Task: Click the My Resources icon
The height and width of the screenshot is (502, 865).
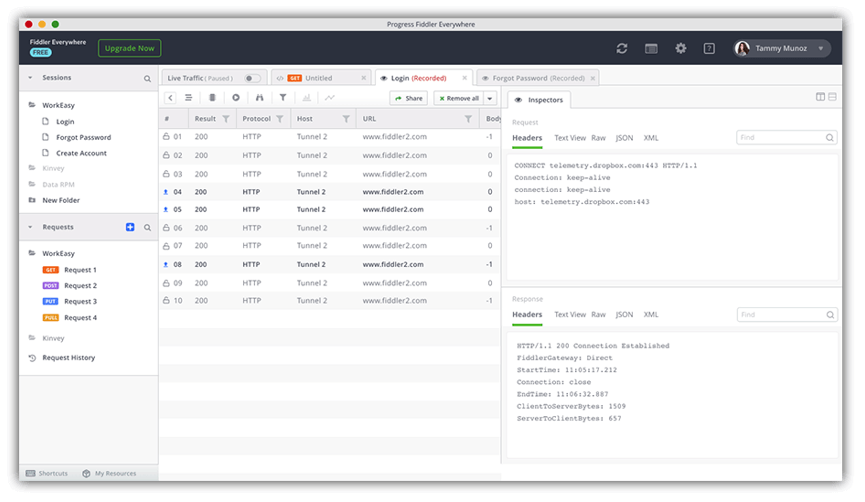Action: point(86,473)
